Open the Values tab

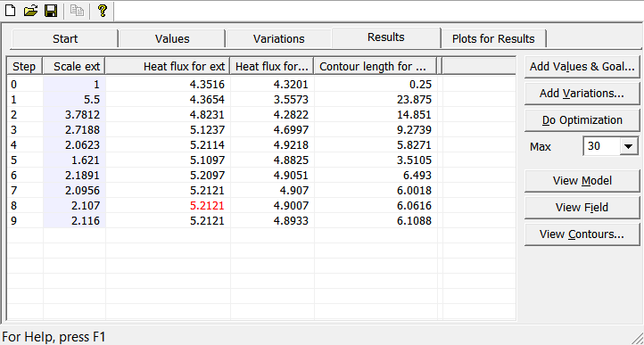click(172, 38)
